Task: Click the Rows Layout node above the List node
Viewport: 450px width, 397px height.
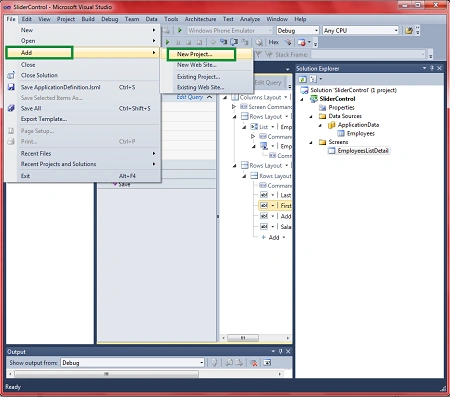Action: (265, 116)
